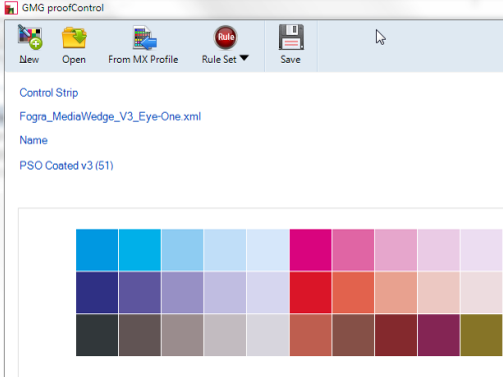Select the light pink third magenta patch
Image resolution: width=503 pixels, height=377 pixels.
coord(396,250)
